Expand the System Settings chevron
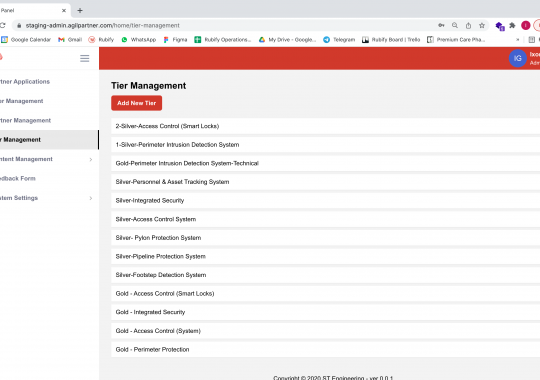 (91, 198)
